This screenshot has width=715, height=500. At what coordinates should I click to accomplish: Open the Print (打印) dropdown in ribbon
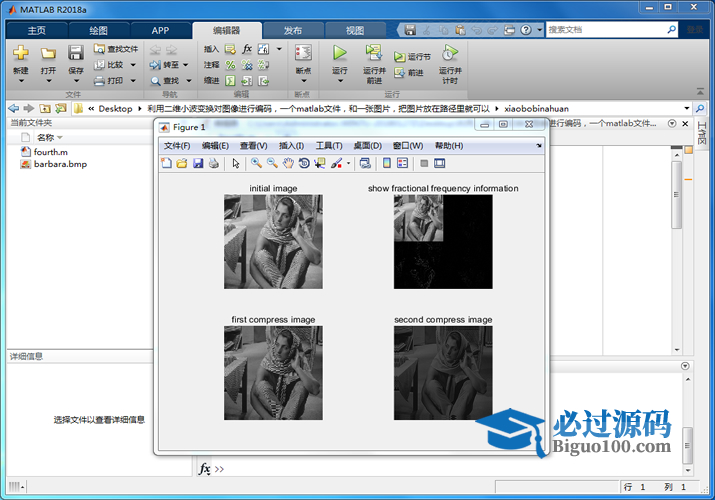[133, 80]
